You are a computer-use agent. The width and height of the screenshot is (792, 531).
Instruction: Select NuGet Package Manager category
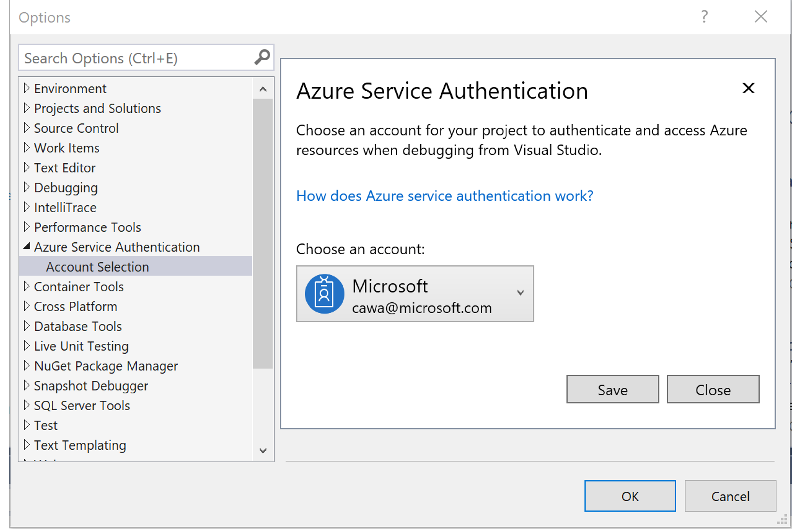pos(106,366)
